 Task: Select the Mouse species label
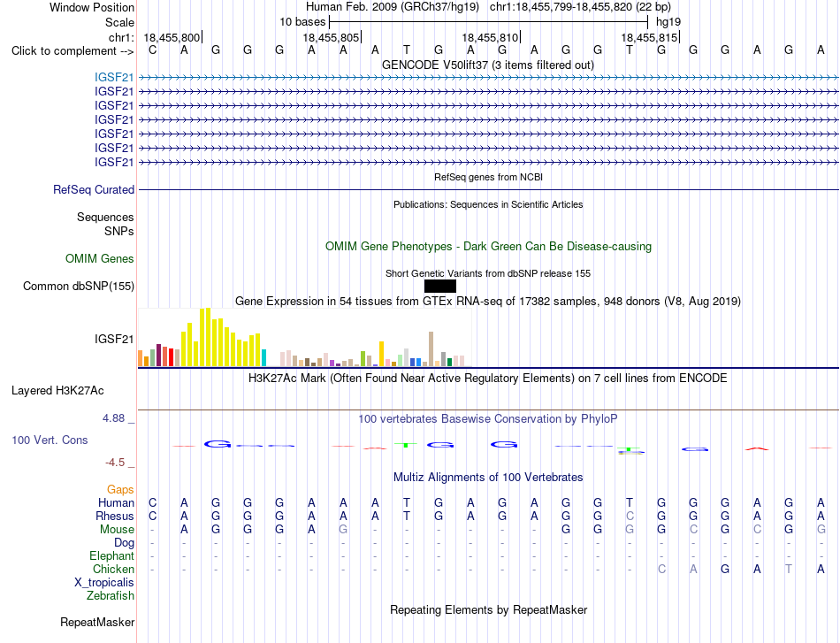coord(117,530)
